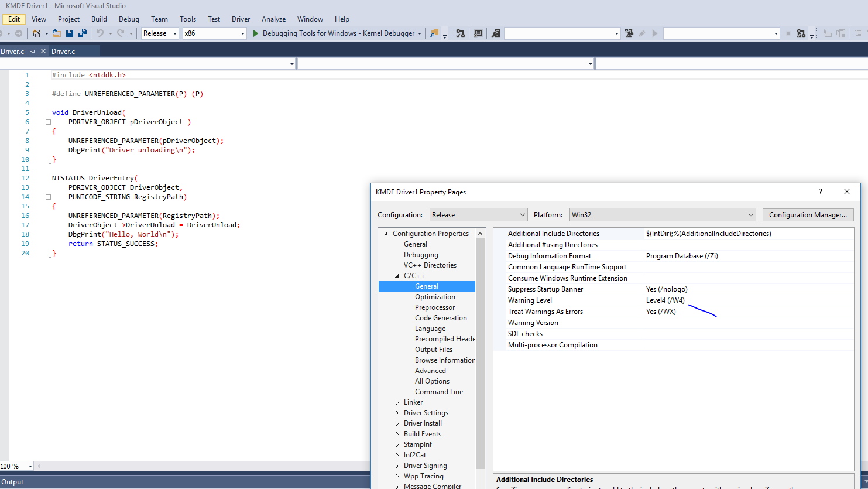This screenshot has height=489, width=868.
Task: Click the Save icon in the toolbar
Action: pyautogui.click(x=70, y=33)
